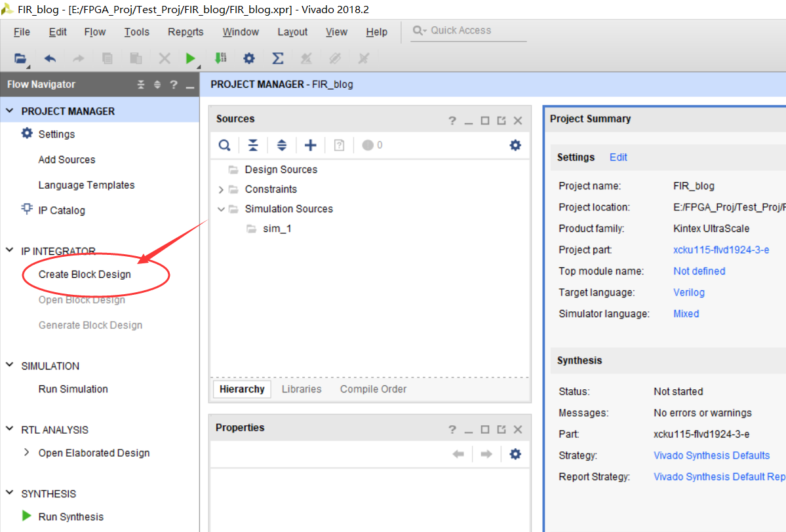This screenshot has height=532, width=786.
Task: Click the Program Device download icon
Action: click(220, 58)
